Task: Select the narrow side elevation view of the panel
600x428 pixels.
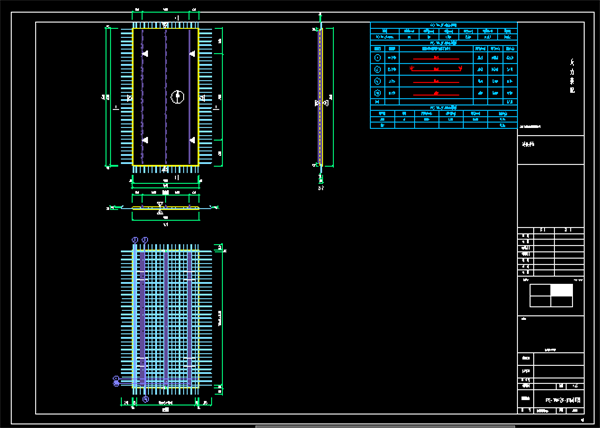Action: point(320,97)
